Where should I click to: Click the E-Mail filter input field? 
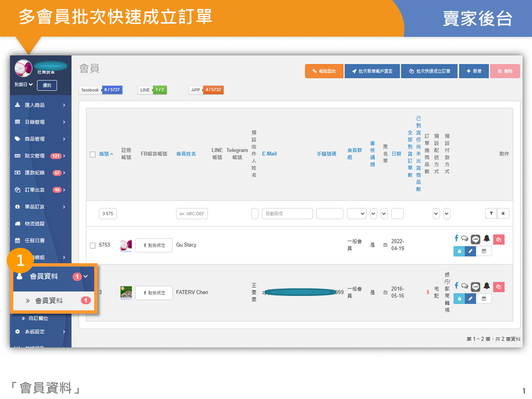[287, 213]
